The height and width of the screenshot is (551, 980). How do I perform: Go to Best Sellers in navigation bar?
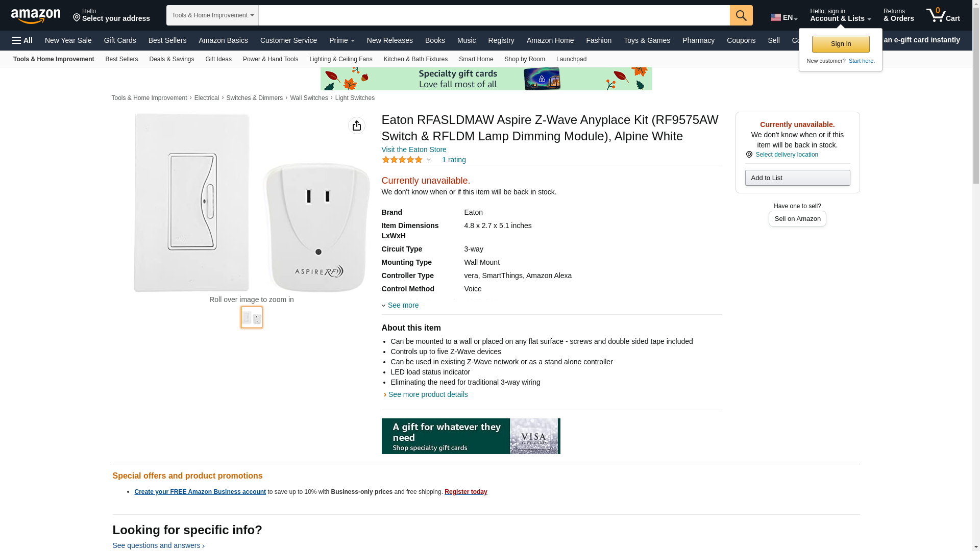(167, 40)
